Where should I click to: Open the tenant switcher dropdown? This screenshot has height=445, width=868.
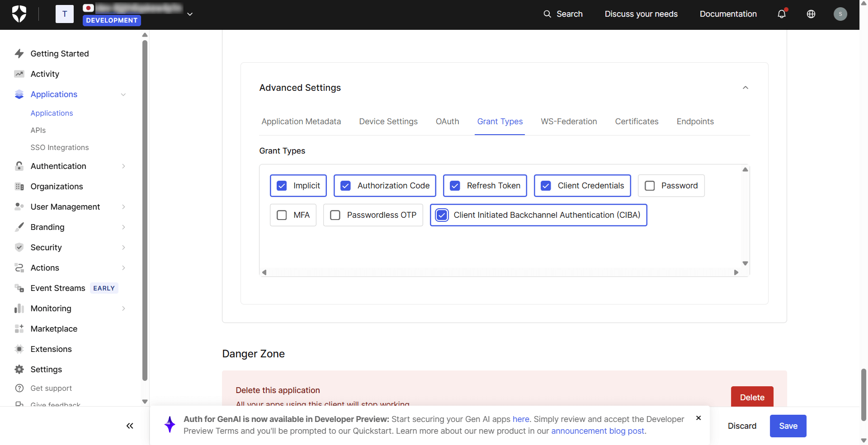(190, 14)
